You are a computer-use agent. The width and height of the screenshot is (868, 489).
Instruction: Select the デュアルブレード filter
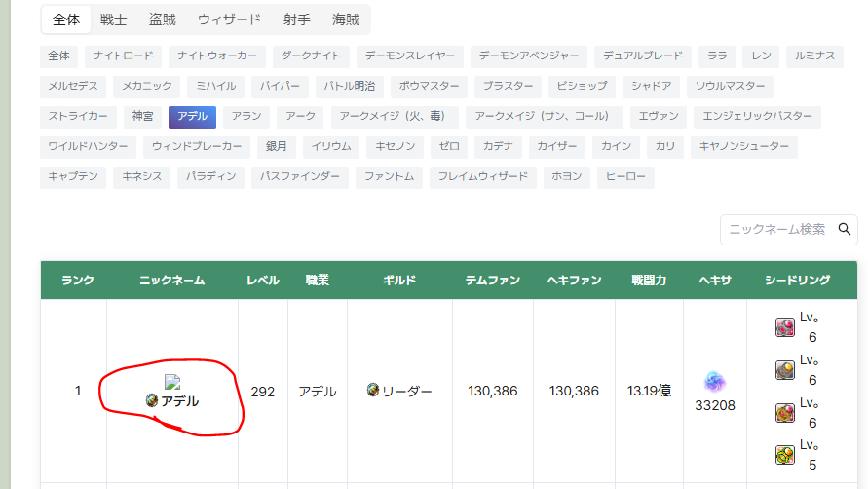(643, 56)
